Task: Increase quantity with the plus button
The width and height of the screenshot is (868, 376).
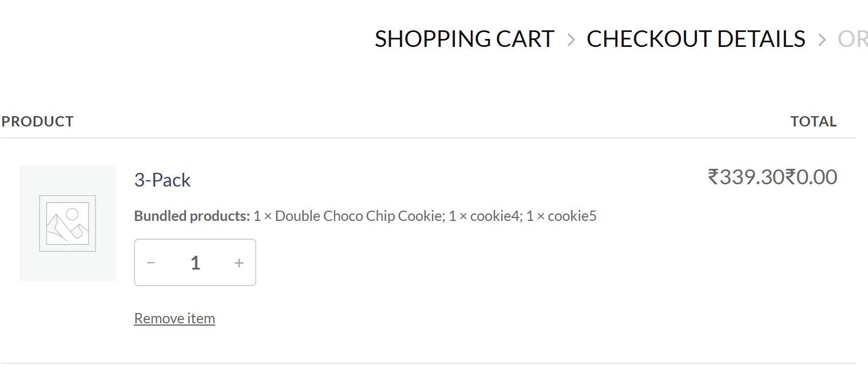Action: tap(239, 263)
